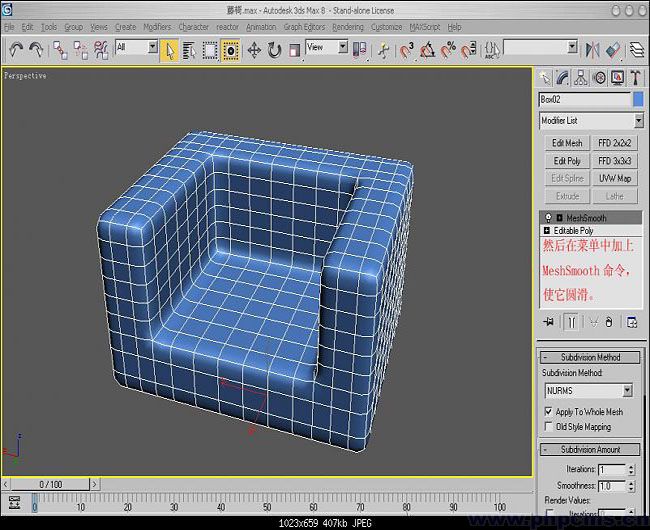Open the Layer Manager icon
The height and width of the screenshot is (530, 650).
click(637, 51)
